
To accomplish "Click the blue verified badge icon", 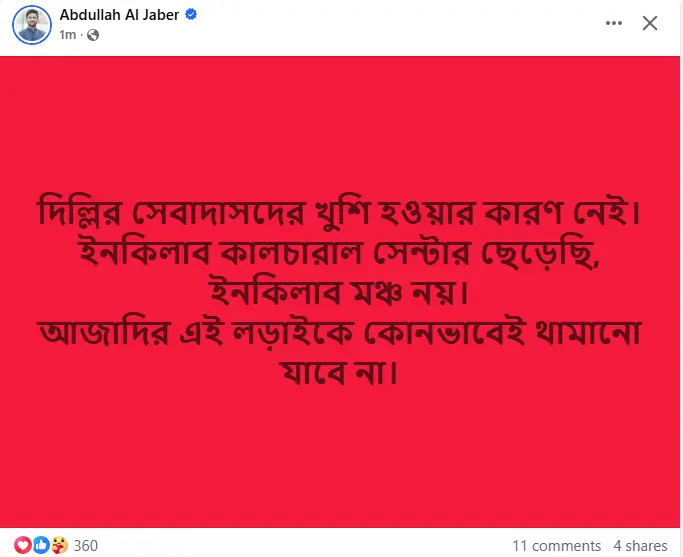I will (191, 14).
